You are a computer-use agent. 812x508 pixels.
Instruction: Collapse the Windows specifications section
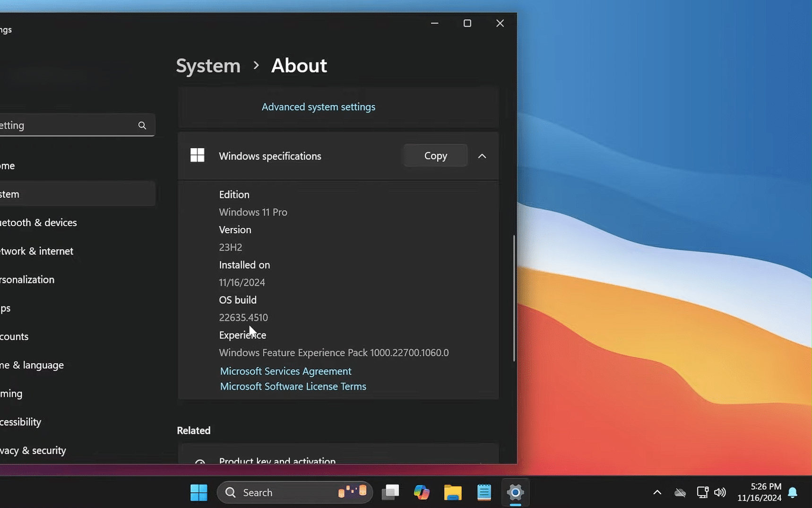tap(482, 156)
